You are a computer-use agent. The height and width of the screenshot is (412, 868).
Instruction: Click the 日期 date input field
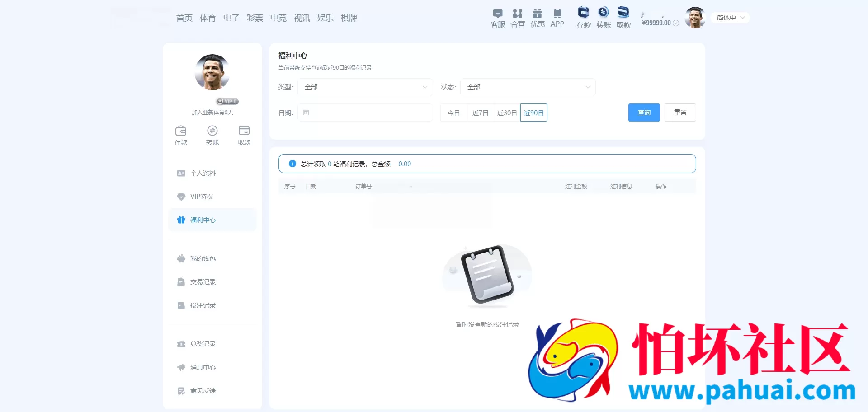point(365,112)
